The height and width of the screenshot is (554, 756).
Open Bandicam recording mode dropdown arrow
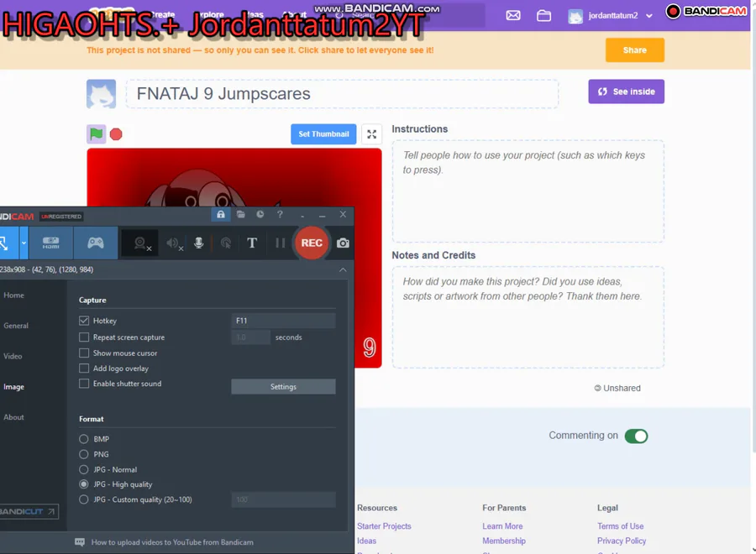(x=24, y=243)
